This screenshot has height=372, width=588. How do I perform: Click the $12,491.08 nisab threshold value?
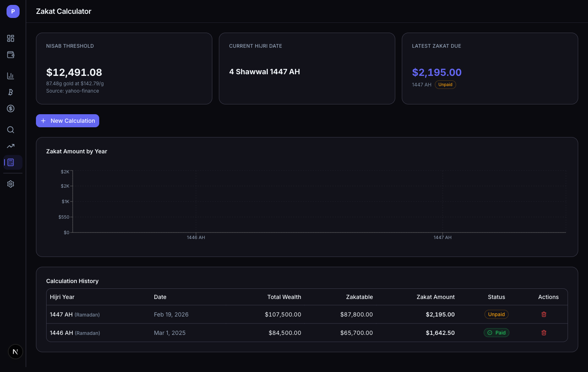point(74,73)
